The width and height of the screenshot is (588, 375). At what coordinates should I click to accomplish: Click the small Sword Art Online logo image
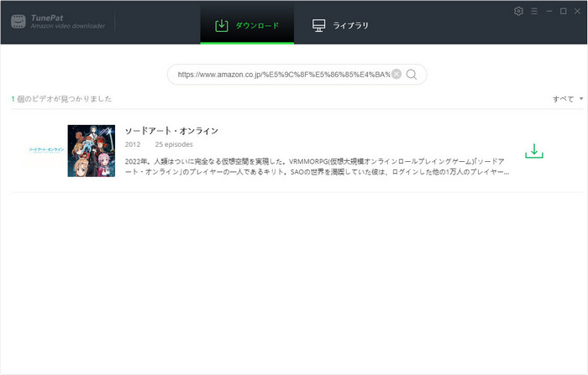point(46,150)
